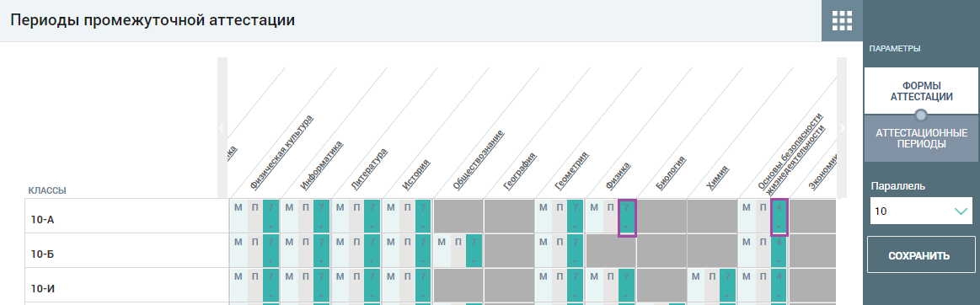Click the Сохранить button
The width and height of the screenshot is (980, 305).
coord(921,255)
